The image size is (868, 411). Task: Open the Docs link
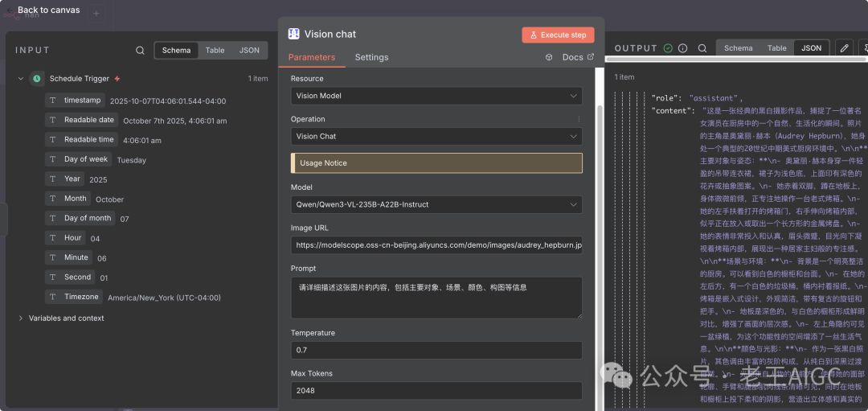578,57
